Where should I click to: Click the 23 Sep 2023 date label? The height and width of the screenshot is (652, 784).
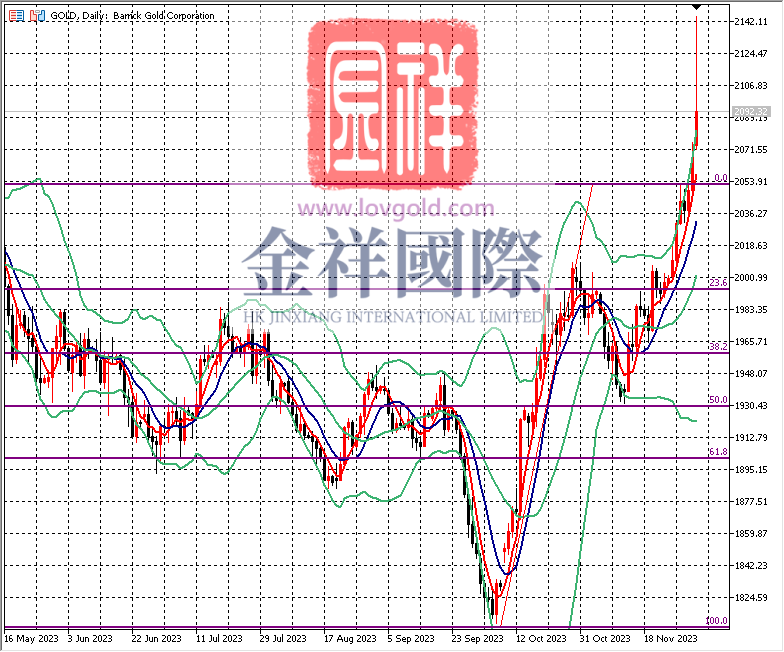[477, 638]
